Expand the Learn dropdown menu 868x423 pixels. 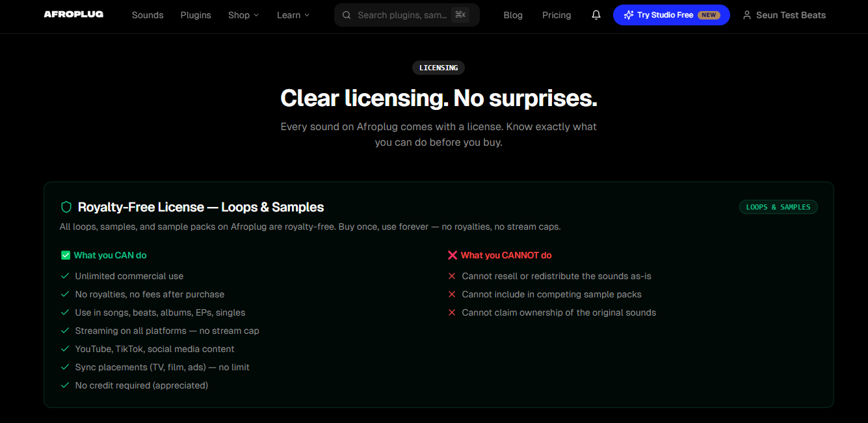(x=293, y=15)
